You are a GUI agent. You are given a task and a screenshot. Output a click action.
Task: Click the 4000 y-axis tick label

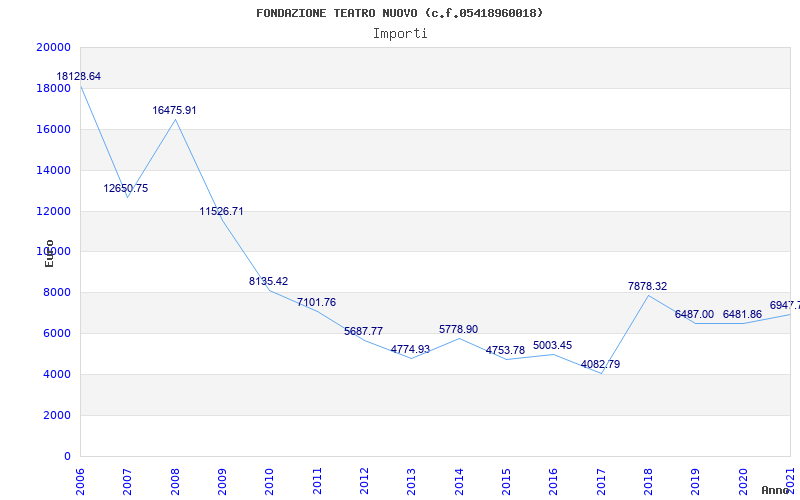(56, 374)
